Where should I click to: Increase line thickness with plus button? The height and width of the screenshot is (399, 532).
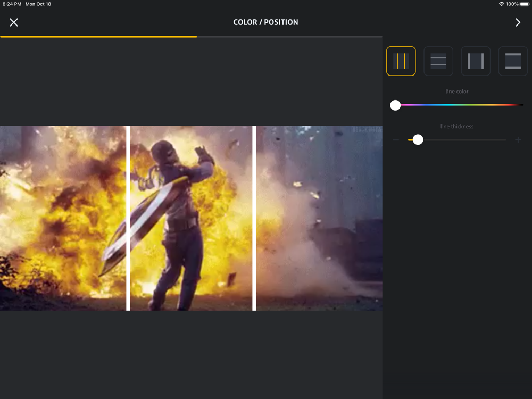[518, 140]
